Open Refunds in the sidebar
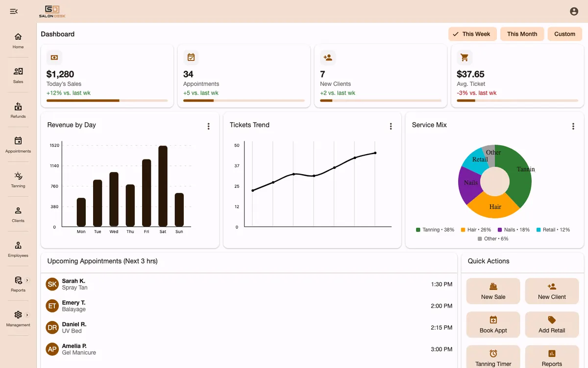 [18, 110]
